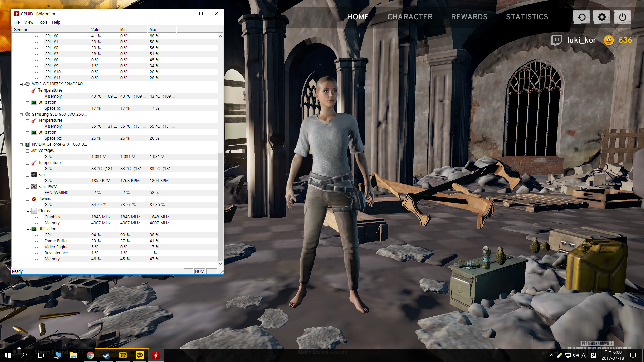Viewport: 644px width, 362px height.
Task: Switch to the CHARACTER tab
Action: point(410,17)
